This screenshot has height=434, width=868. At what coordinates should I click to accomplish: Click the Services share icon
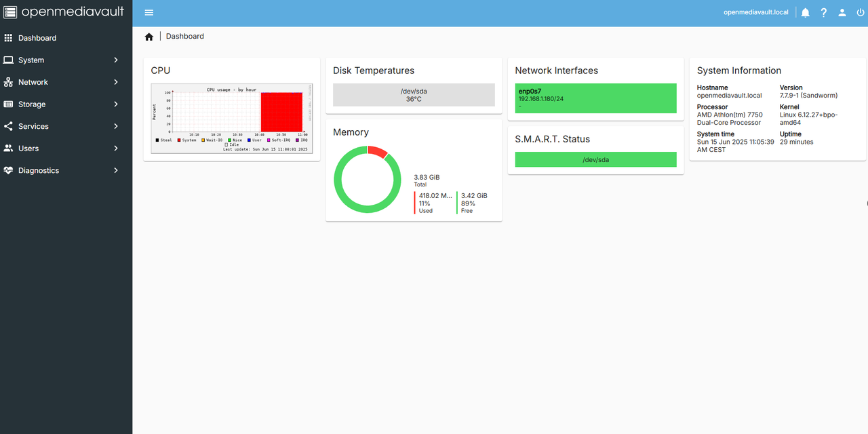click(x=8, y=126)
